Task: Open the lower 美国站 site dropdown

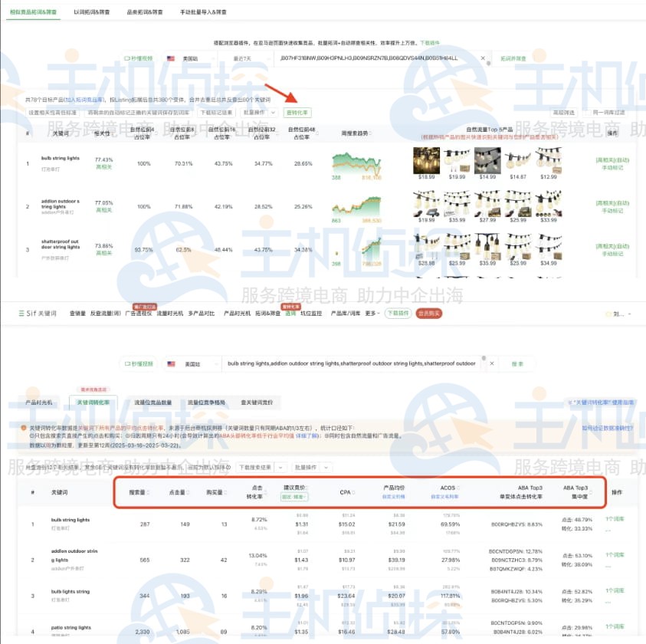Action: pos(192,364)
